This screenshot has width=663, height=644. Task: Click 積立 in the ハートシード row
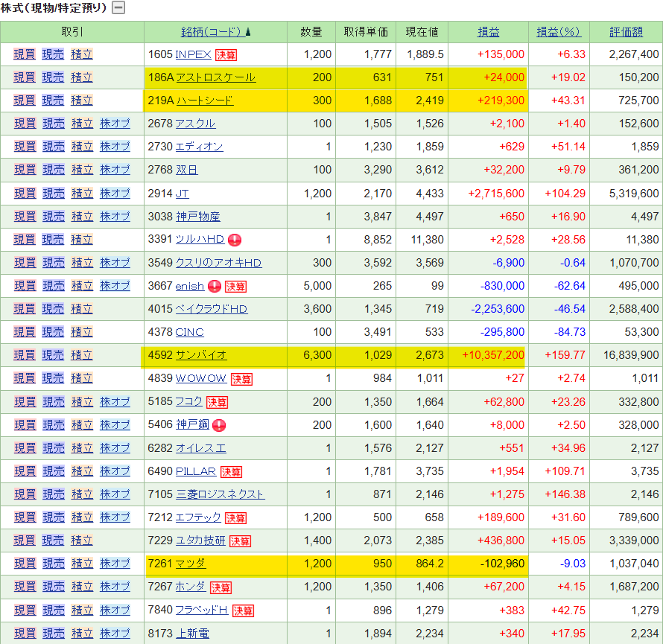82,101
